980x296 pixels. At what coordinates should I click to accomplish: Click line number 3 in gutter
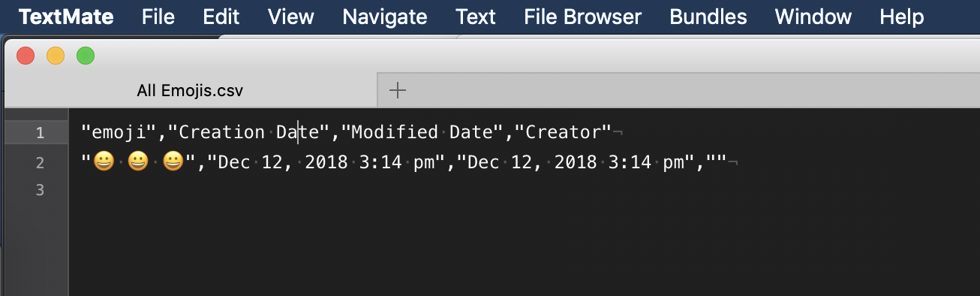40,191
